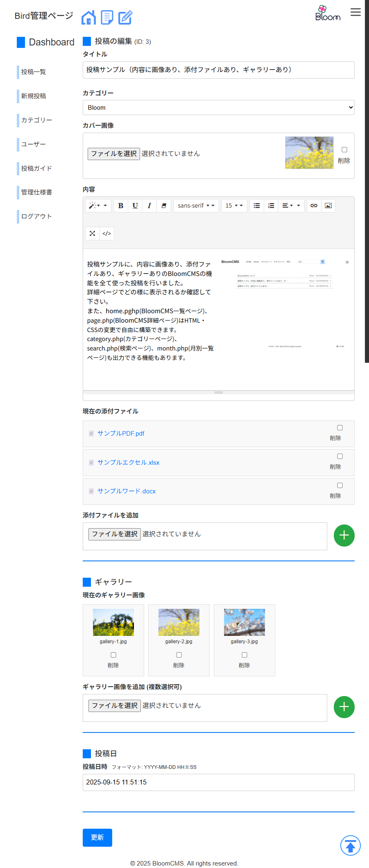Insert a link using the editor toolbar
369x868 pixels.
coord(314,206)
